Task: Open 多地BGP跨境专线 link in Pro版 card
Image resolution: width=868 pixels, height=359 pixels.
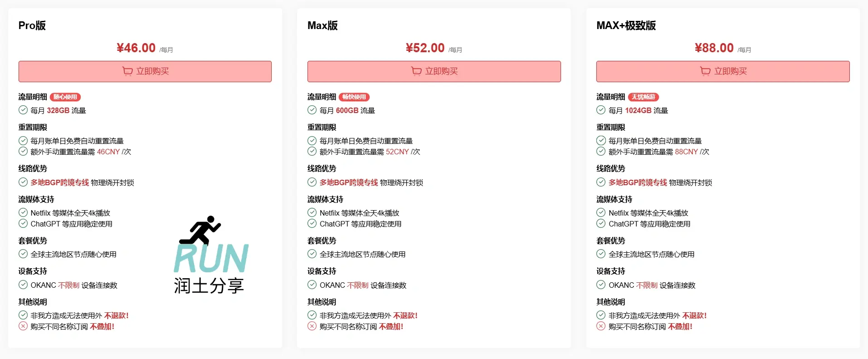Action: 60,182
